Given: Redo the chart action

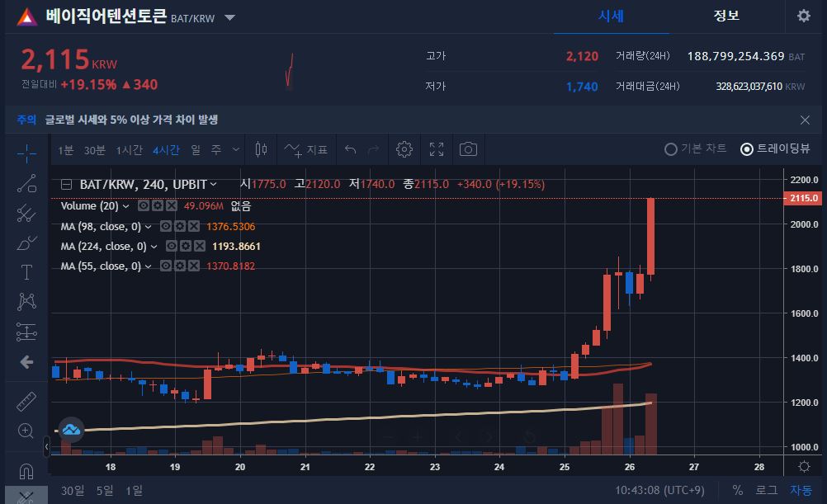Looking at the screenshot, I should click(373, 150).
